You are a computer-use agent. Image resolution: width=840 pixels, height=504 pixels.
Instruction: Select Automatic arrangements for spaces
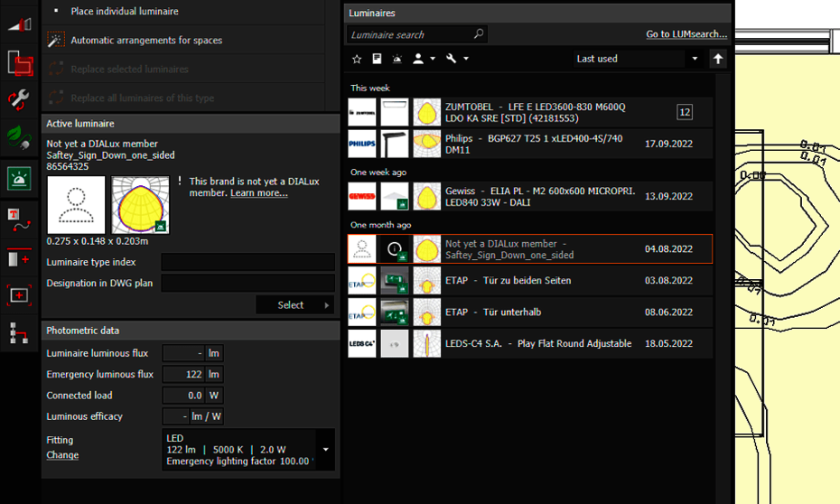click(x=145, y=41)
